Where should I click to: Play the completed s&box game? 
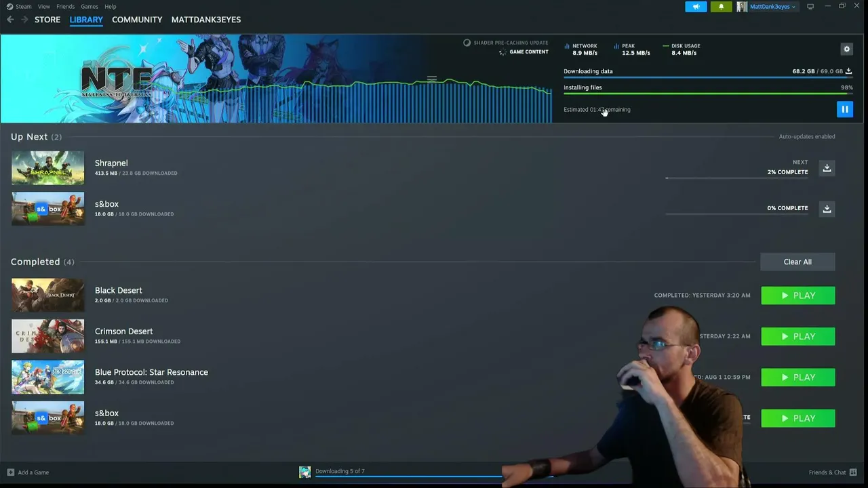(x=798, y=418)
